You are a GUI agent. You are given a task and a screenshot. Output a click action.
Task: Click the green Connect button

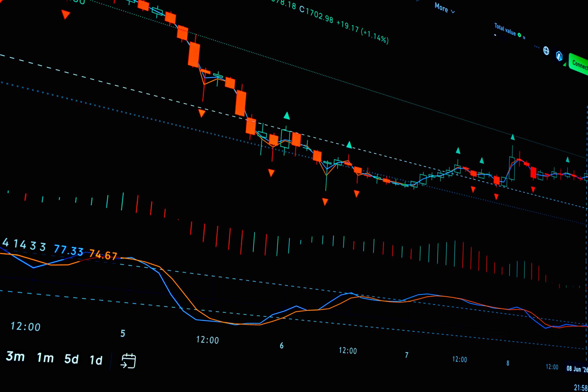pos(579,64)
